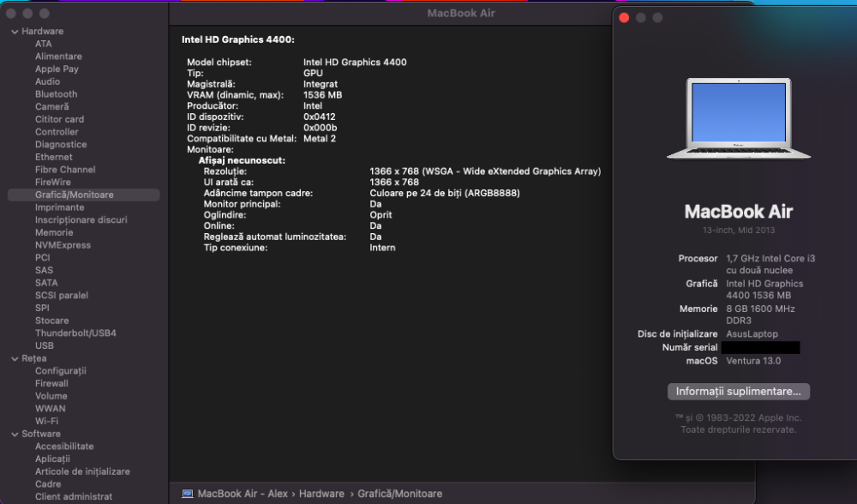This screenshot has height=504, width=857.
Task: Collapse the Rețea section in sidebar
Action: click(15, 358)
